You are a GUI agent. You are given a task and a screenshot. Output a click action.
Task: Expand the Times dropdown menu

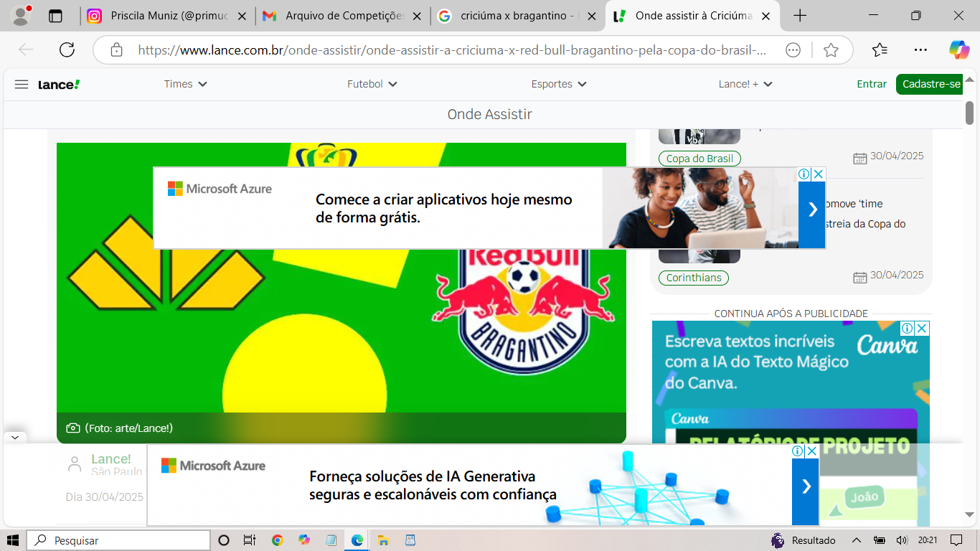(185, 84)
